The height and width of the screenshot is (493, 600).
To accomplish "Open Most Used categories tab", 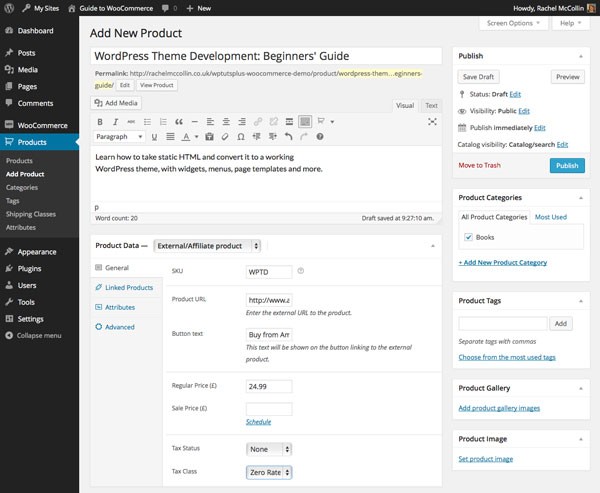I will coord(551,217).
